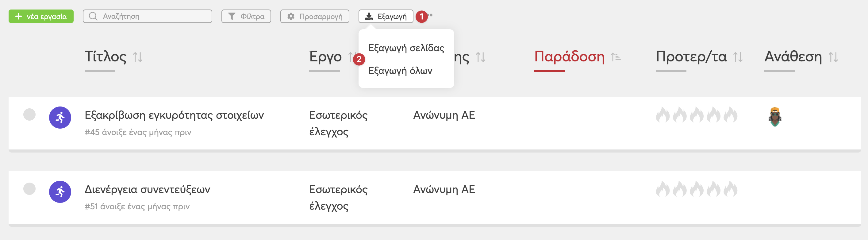Image resolution: width=868 pixels, height=240 pixels.
Task: Sort by the Προτερ/τα column arrows
Action: (x=738, y=57)
